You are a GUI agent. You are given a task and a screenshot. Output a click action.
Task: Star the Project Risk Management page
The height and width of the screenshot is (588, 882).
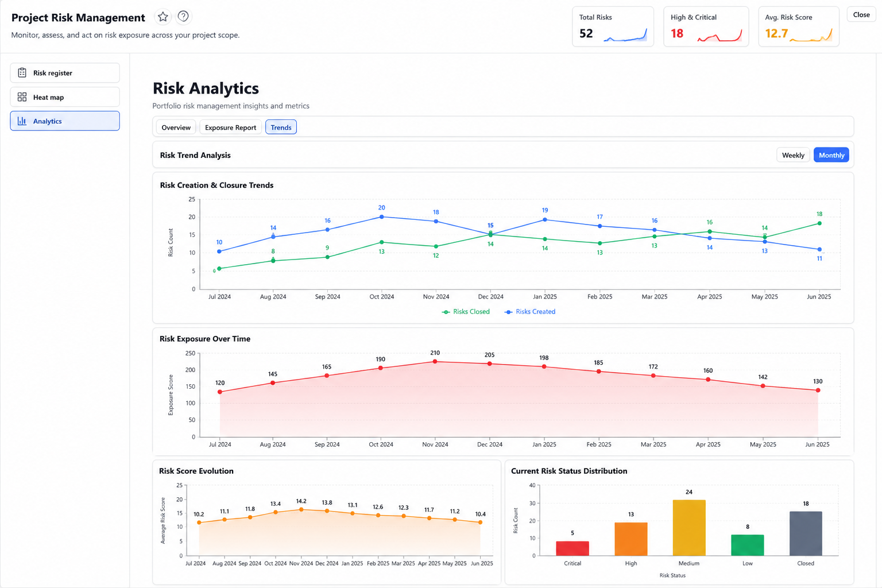163,17
